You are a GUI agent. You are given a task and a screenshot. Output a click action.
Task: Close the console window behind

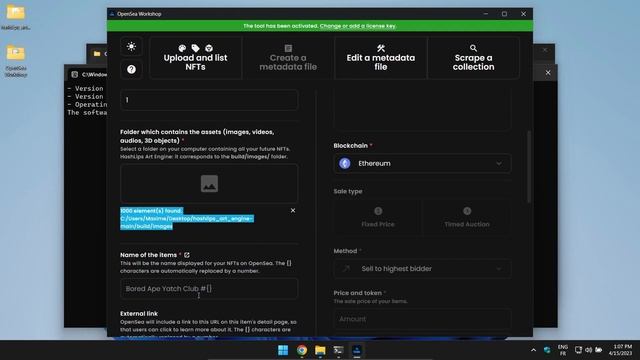[548, 73]
